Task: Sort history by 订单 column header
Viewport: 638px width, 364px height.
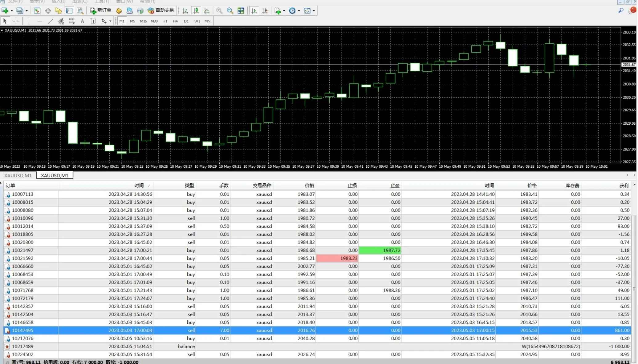Action: (31, 186)
